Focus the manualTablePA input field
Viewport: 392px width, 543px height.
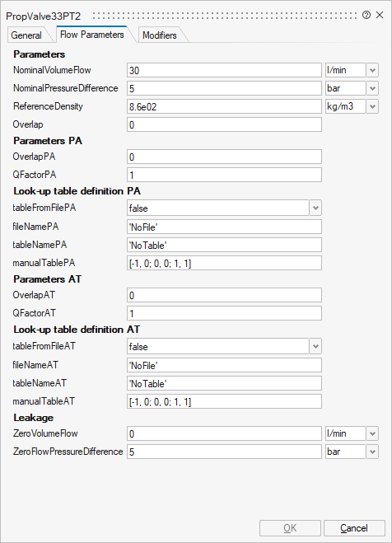coord(224,263)
